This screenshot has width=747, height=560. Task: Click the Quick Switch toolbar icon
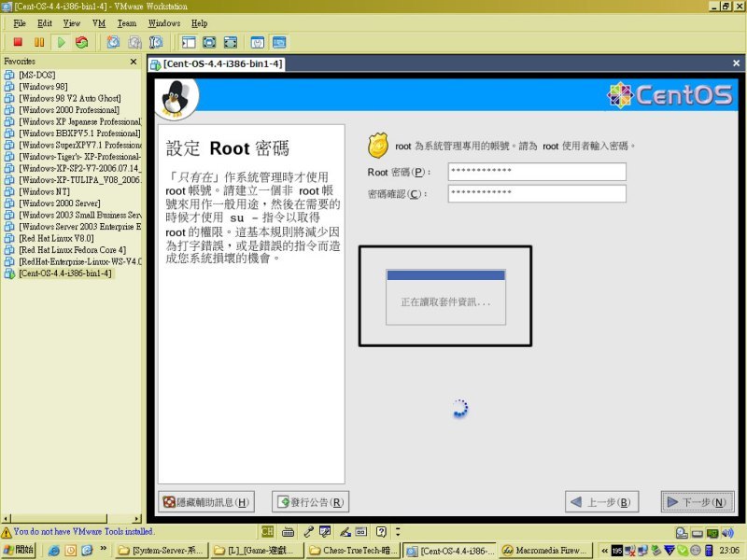[231, 42]
